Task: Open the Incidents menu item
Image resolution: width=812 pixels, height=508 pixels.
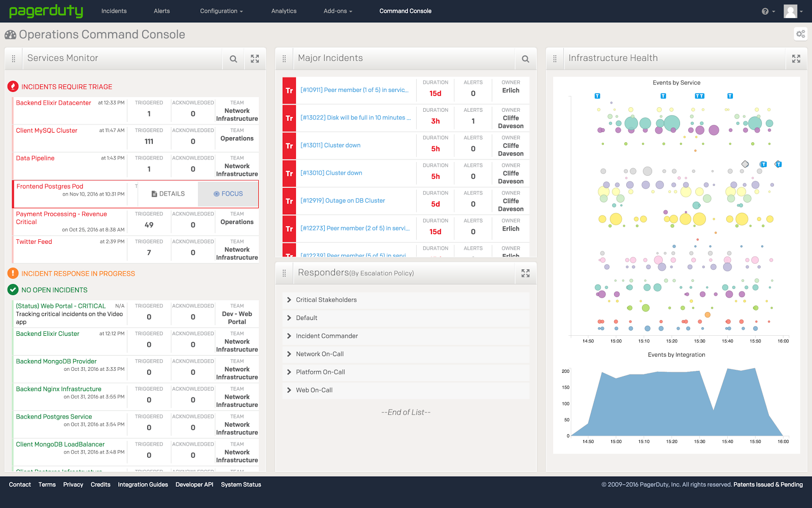Action: 114,11
